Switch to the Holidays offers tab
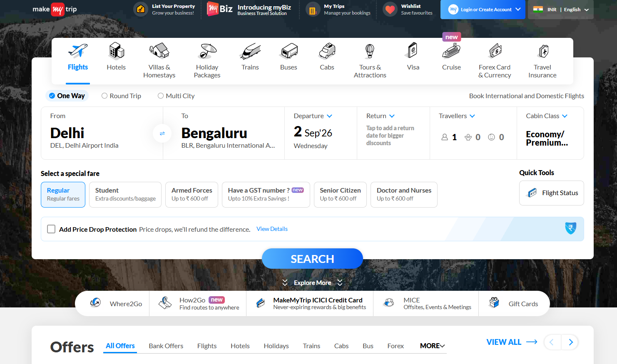 [x=276, y=346]
